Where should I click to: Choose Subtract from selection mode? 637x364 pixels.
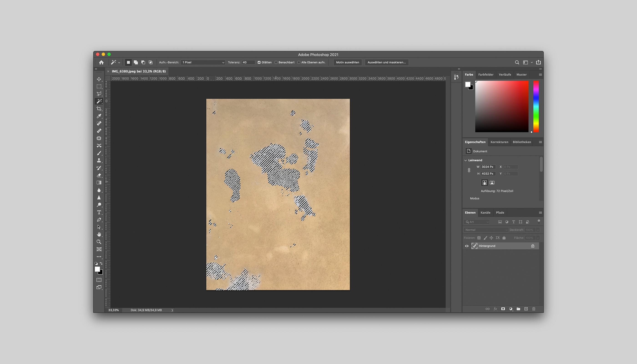pos(143,62)
